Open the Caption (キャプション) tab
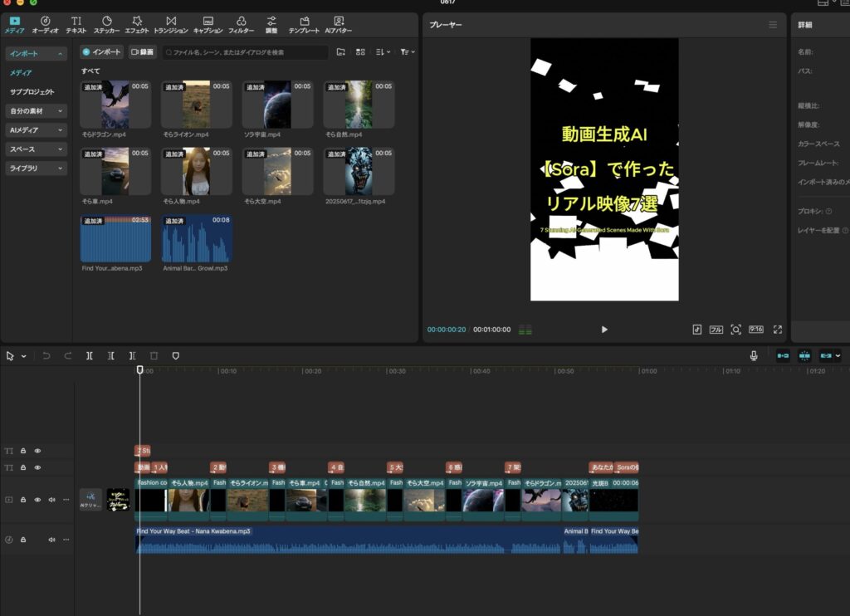 (x=208, y=25)
